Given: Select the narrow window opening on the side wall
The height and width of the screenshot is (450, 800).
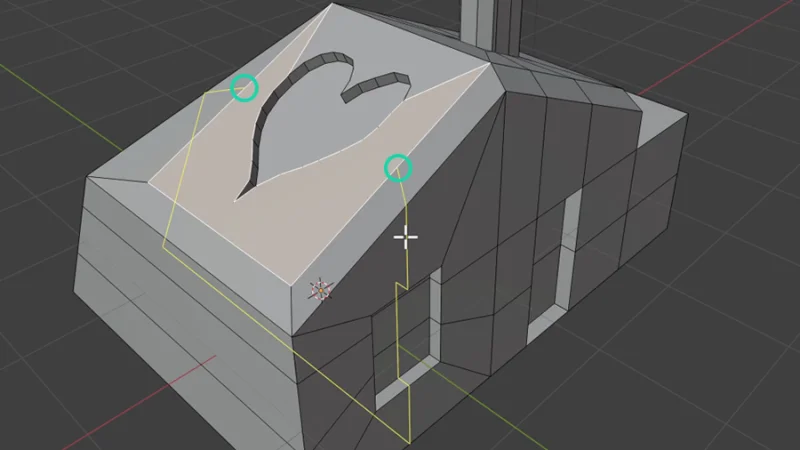Looking at the screenshot, I should (x=555, y=265).
